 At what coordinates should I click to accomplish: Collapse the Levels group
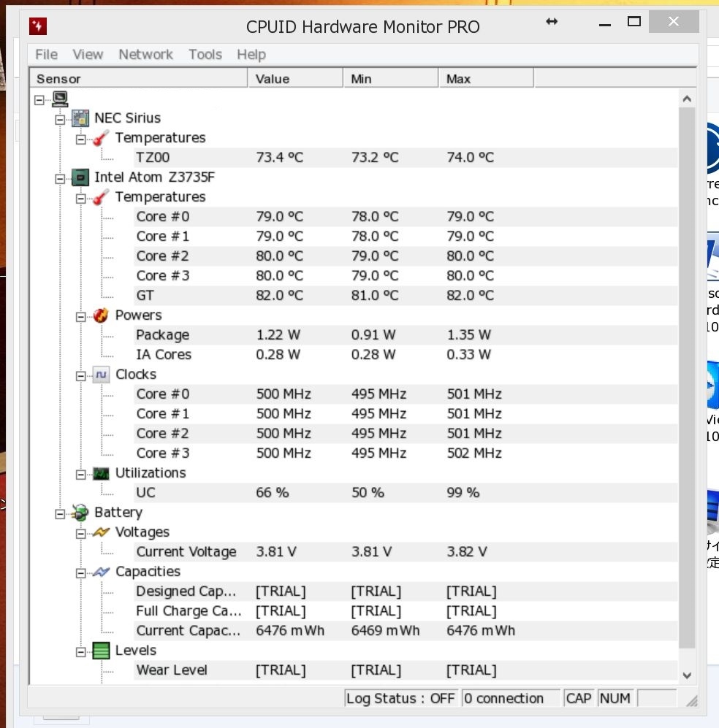81,652
